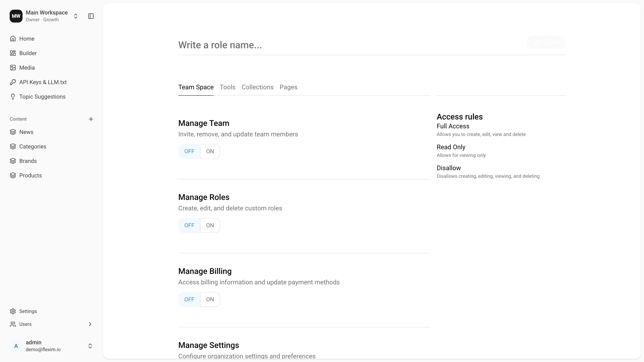Go to the Pages tab
The height and width of the screenshot is (362, 644).
[289, 87]
